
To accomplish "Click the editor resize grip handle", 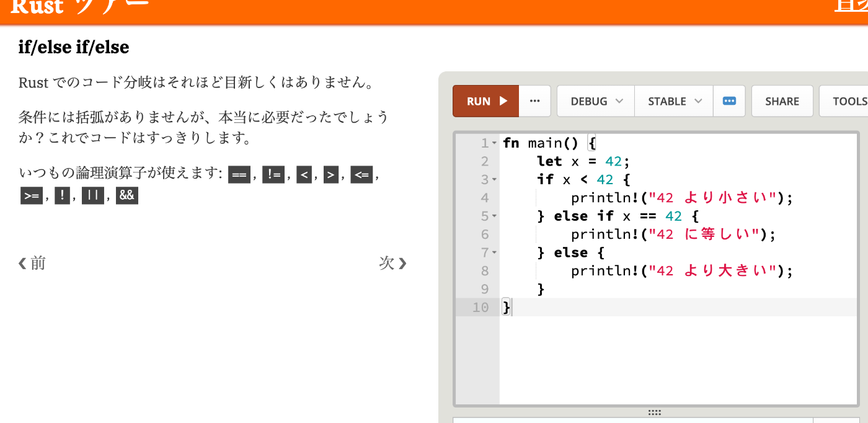I will (654, 412).
